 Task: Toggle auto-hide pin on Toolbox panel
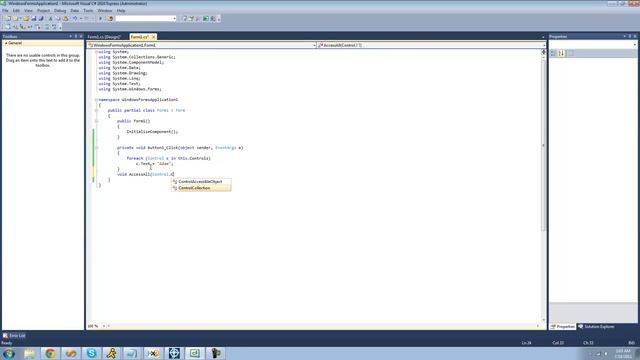(x=76, y=36)
